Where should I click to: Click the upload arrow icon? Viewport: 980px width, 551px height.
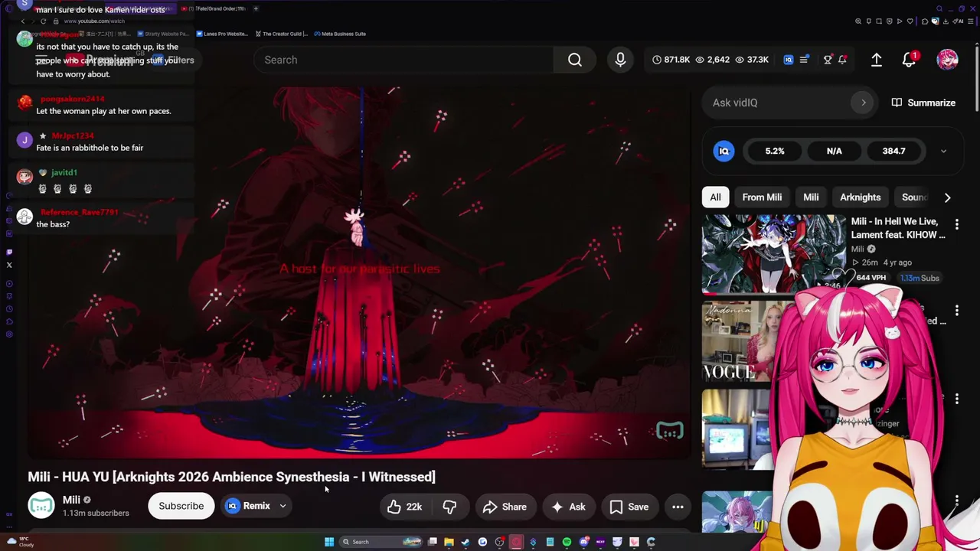pos(877,60)
